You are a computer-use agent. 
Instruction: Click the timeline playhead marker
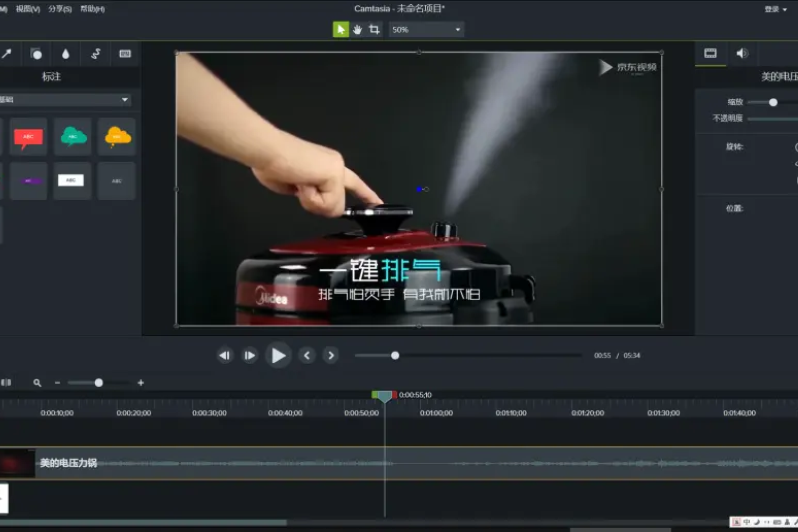[x=385, y=397]
